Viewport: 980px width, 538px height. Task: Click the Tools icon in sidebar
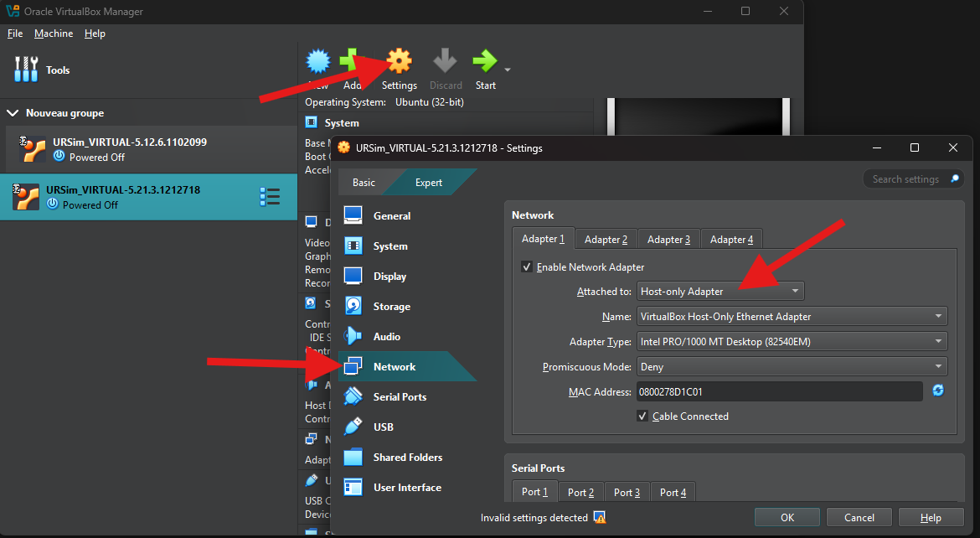pyautogui.click(x=27, y=70)
